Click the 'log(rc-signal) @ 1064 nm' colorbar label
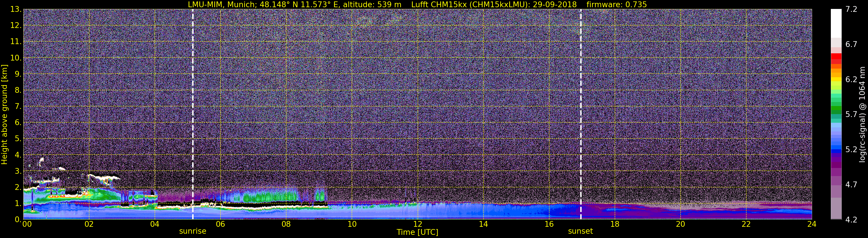This screenshot has height=238, width=868. (862, 114)
